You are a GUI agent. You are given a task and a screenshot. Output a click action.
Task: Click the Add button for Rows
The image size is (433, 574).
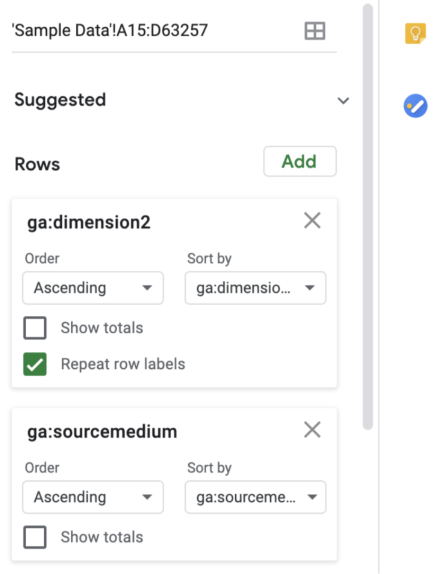300,161
